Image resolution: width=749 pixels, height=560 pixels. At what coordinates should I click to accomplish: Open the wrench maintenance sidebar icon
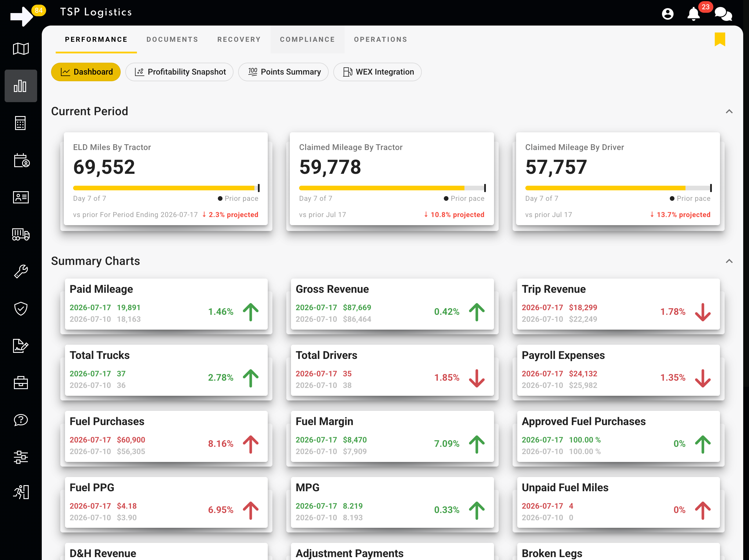click(21, 271)
